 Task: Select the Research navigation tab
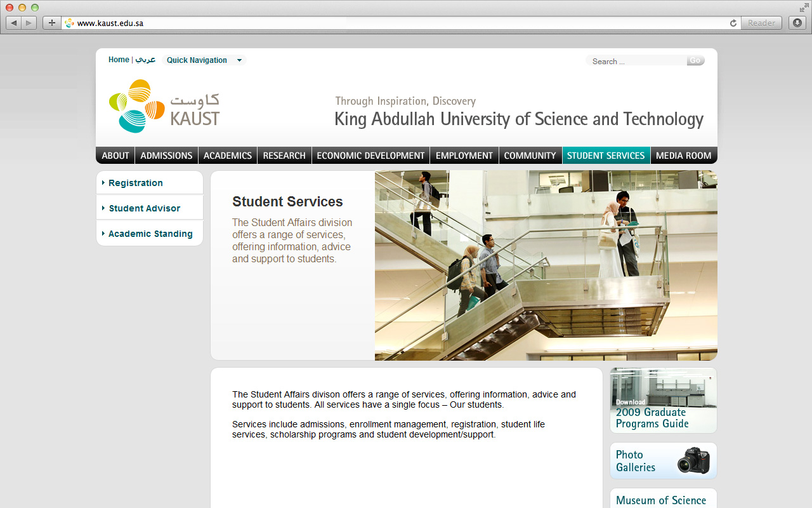click(x=284, y=156)
